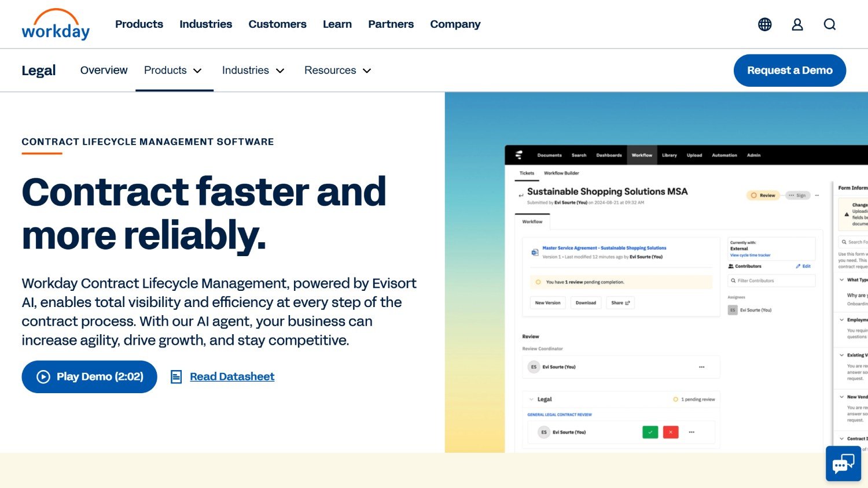
Task: Open the language selector globe icon
Action: click(764, 24)
